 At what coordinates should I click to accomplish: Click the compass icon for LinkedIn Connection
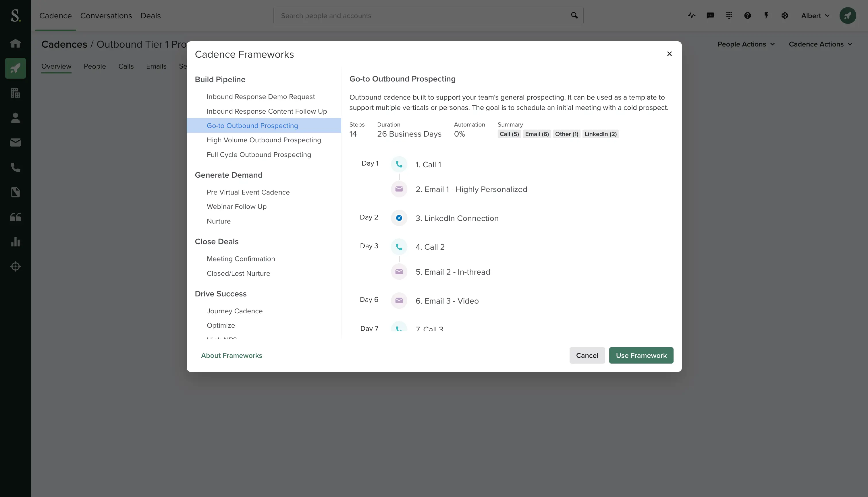[x=399, y=218]
